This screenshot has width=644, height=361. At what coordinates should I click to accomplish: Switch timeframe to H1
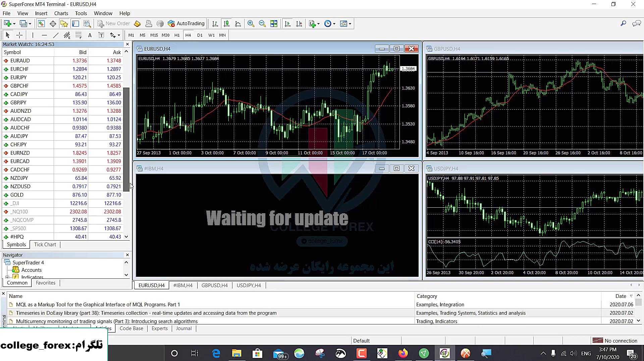(x=177, y=35)
